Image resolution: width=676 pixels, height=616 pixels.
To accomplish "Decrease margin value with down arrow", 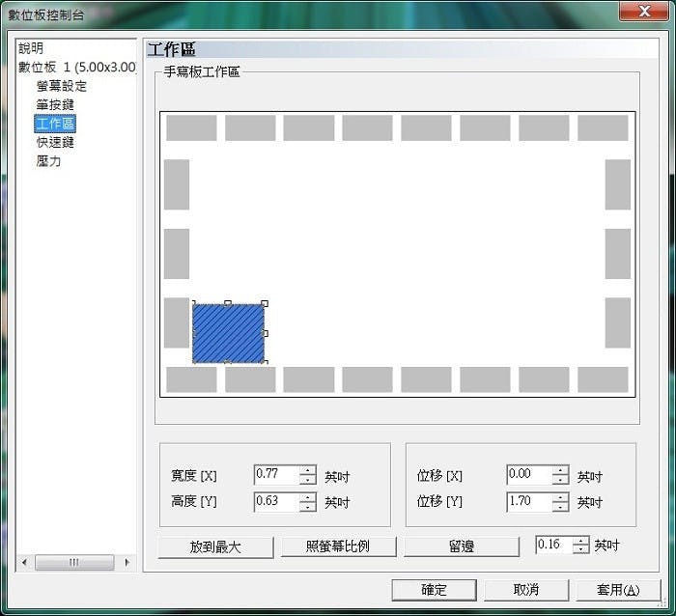I will (x=580, y=549).
